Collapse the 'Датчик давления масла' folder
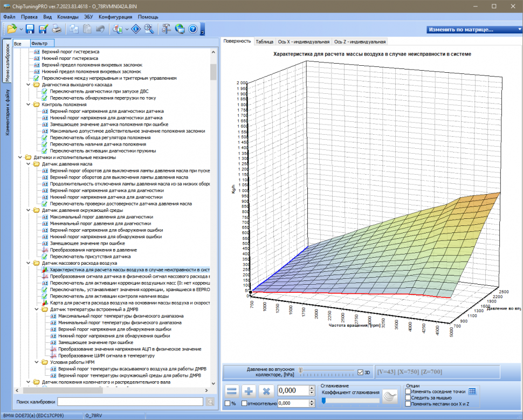Viewport: 523px width, 420px height. click(x=29, y=164)
